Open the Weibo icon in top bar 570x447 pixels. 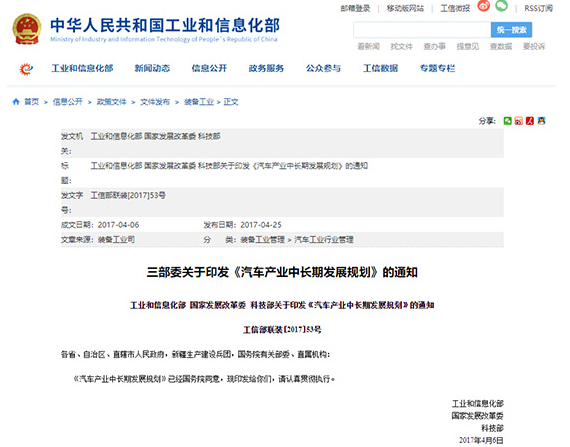click(x=483, y=5)
